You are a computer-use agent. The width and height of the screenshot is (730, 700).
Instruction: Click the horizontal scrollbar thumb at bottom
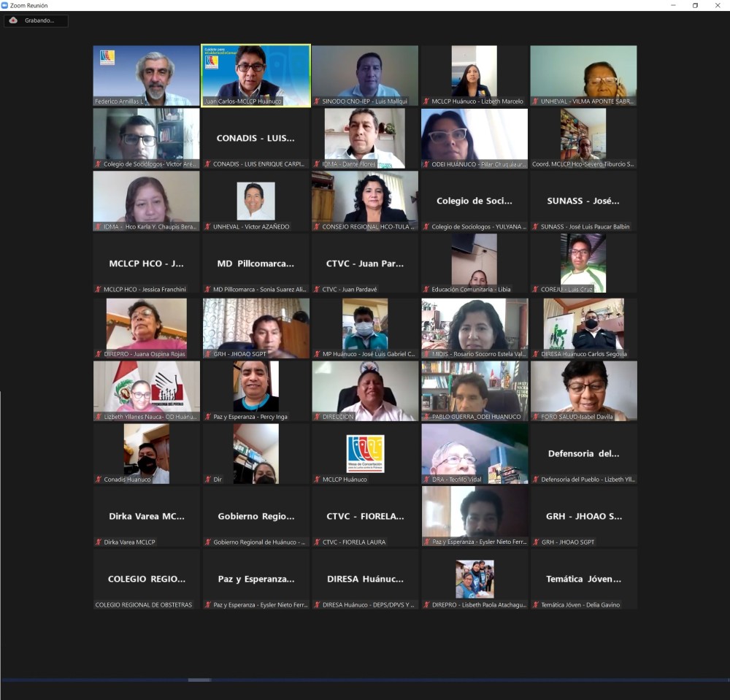click(199, 680)
